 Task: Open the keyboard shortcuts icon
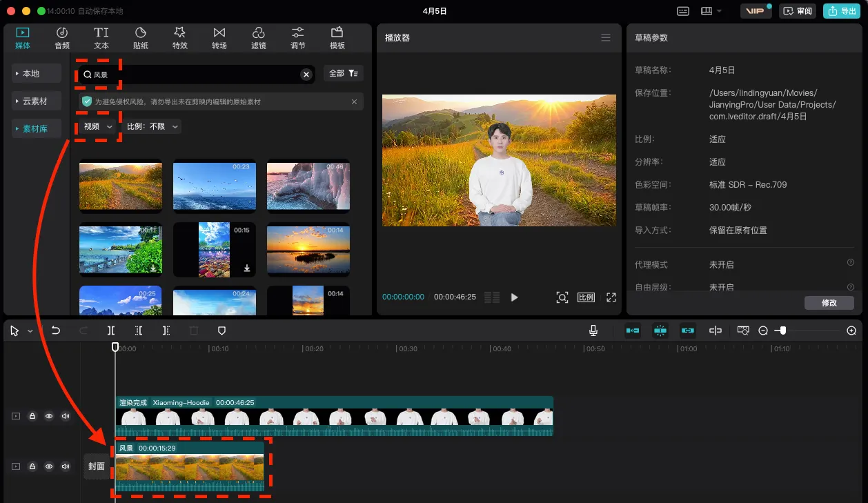click(683, 11)
